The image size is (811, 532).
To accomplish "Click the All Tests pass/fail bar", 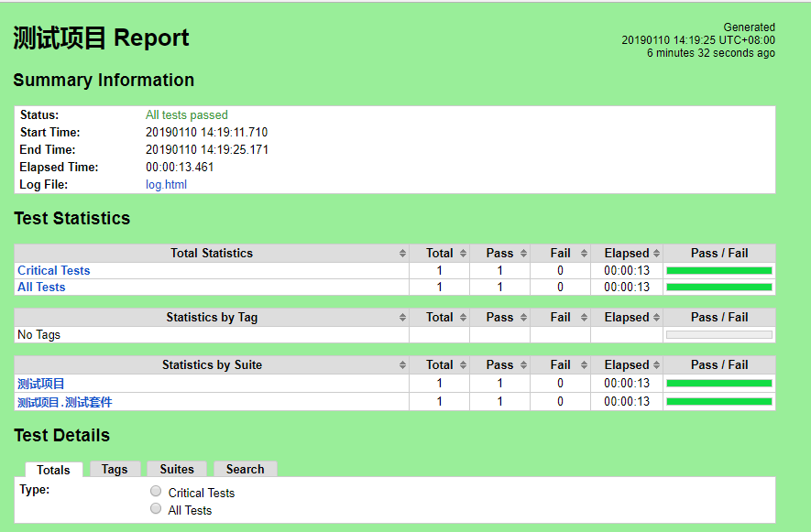I will tap(719, 287).
